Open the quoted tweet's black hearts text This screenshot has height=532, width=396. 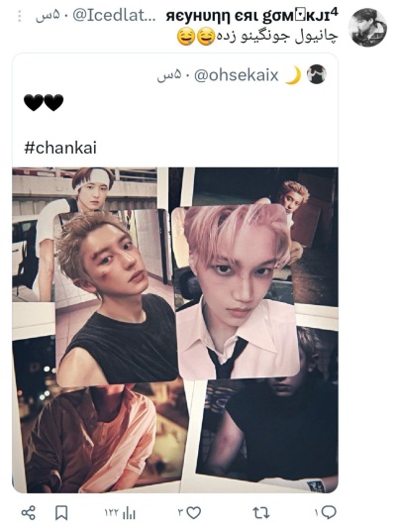tap(44, 102)
